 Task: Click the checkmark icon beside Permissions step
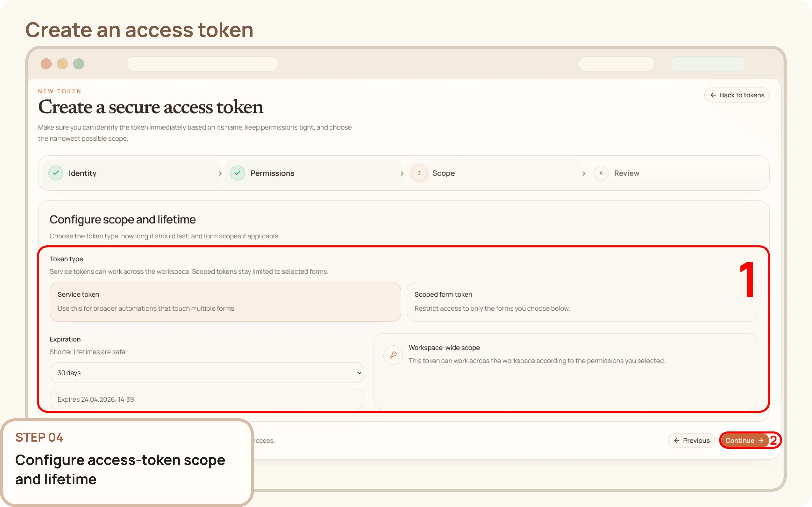coord(238,173)
